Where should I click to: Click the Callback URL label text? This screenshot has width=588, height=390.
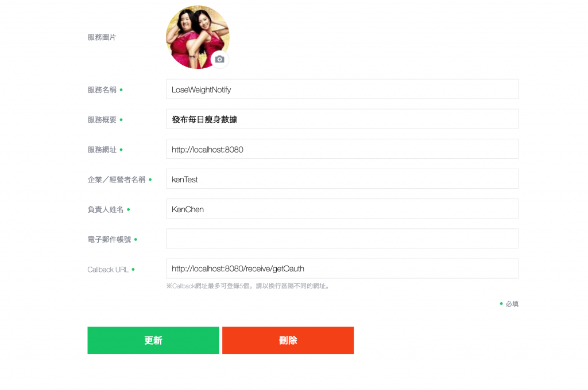point(108,270)
